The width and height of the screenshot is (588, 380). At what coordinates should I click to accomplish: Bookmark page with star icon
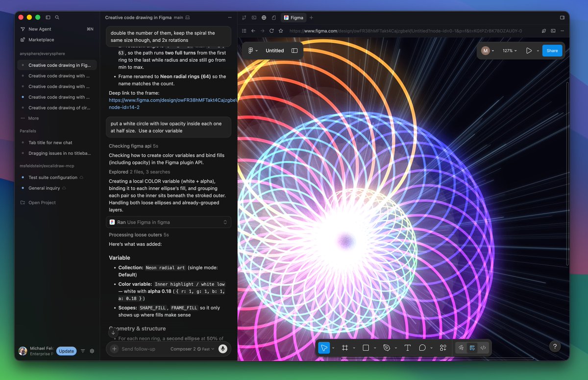pyautogui.click(x=281, y=31)
